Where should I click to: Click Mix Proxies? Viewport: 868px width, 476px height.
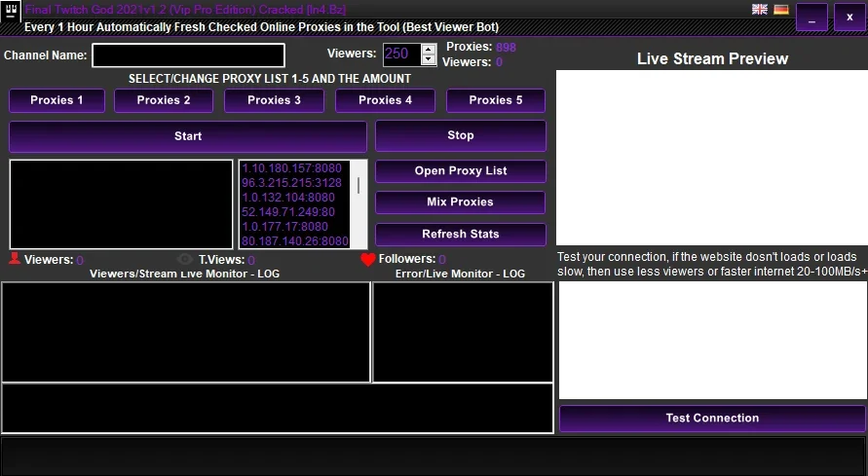[461, 201]
